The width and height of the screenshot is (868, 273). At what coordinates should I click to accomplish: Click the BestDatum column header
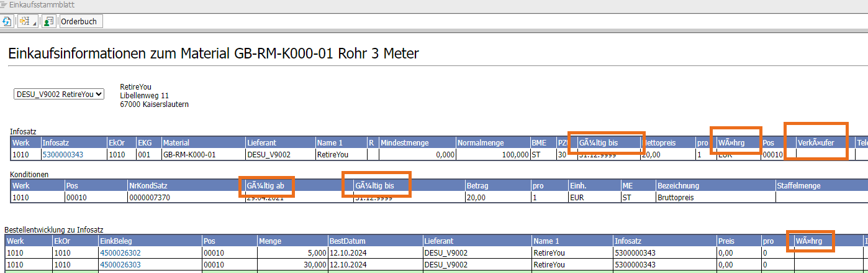tap(347, 241)
